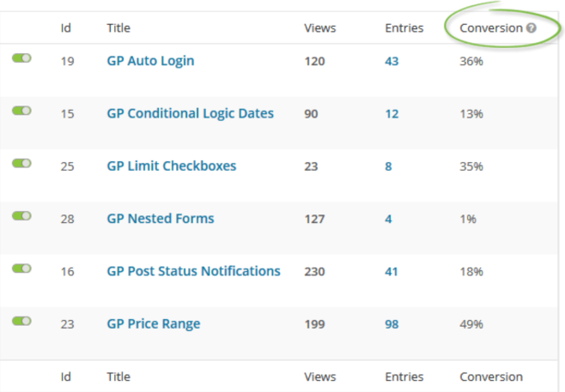This screenshot has height=392, width=565.
Task: Switch off the GP Nested Forms toggle
Action: click(x=21, y=215)
